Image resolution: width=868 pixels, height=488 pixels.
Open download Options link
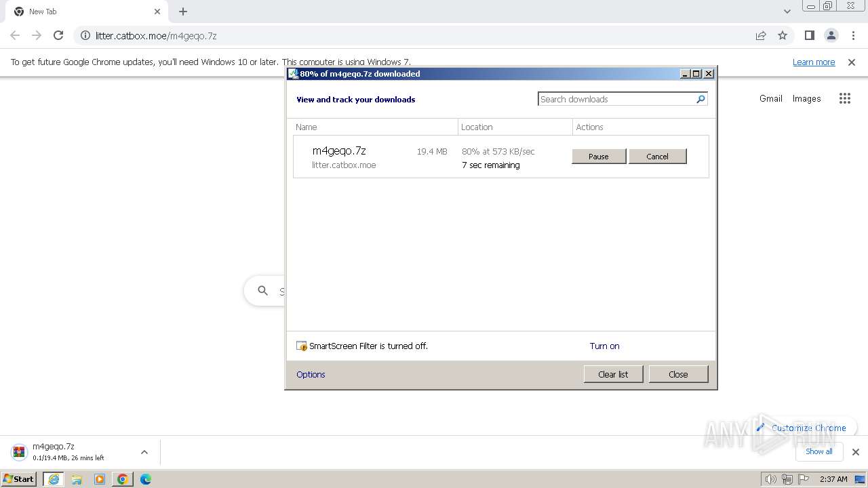(311, 374)
